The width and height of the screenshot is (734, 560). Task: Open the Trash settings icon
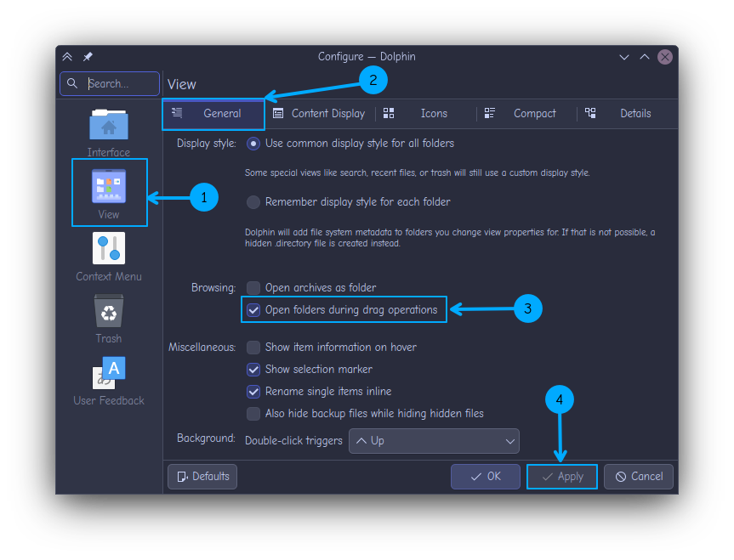click(109, 312)
